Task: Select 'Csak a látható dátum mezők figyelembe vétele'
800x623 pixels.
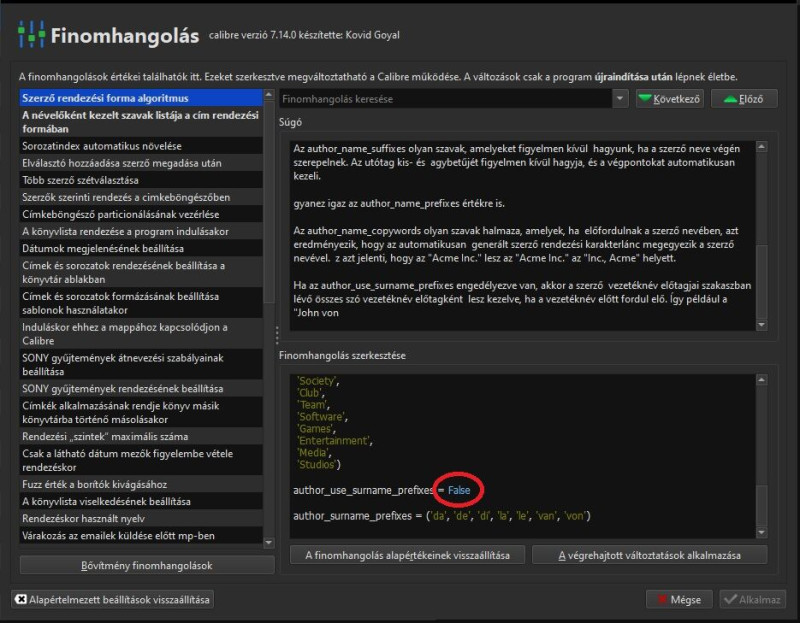Action: (x=141, y=460)
